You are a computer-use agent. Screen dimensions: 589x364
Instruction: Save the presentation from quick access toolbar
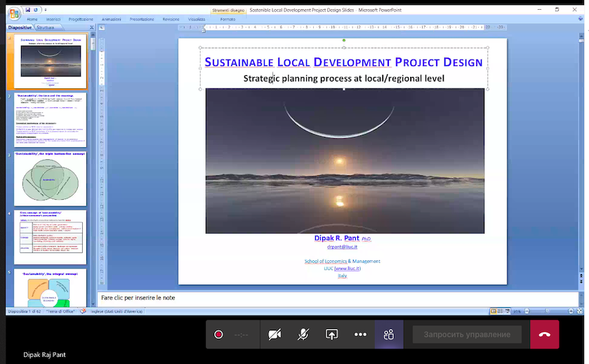pyautogui.click(x=27, y=11)
